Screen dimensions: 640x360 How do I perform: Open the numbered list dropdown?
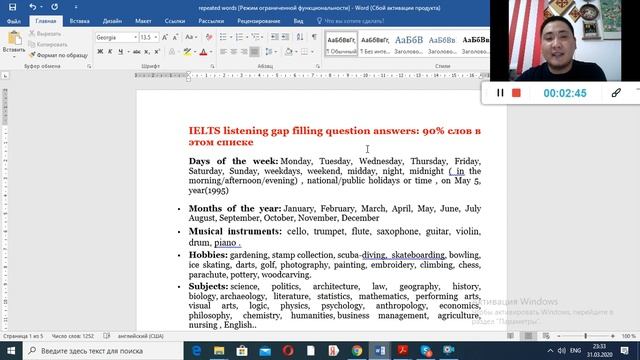point(247,38)
